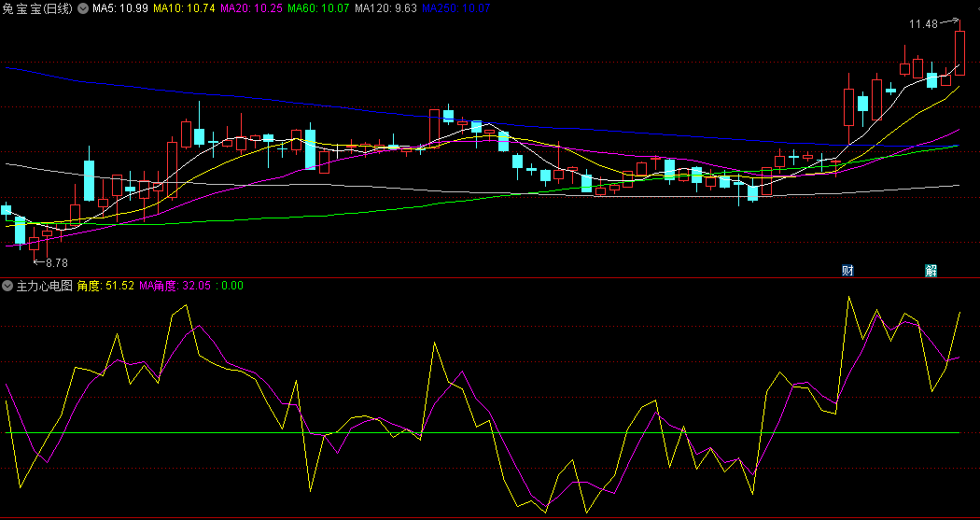Click the MA角度: 32.05 value label
This screenshot has height=520, width=980.
175,287
